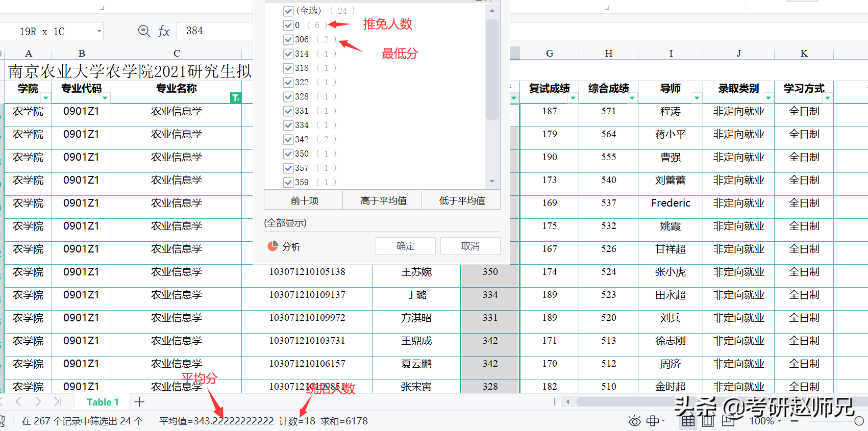
Task: Select column C header
Action: point(177,53)
